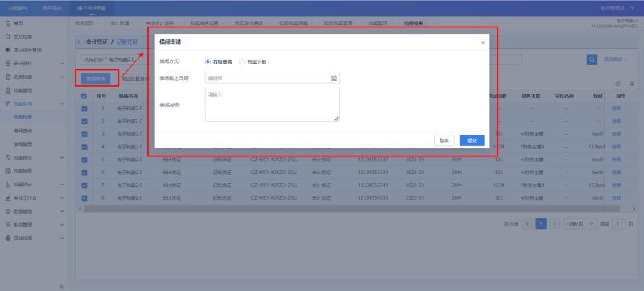Click page number 1 in pagination
This screenshot has height=291, width=644.
[541, 223]
